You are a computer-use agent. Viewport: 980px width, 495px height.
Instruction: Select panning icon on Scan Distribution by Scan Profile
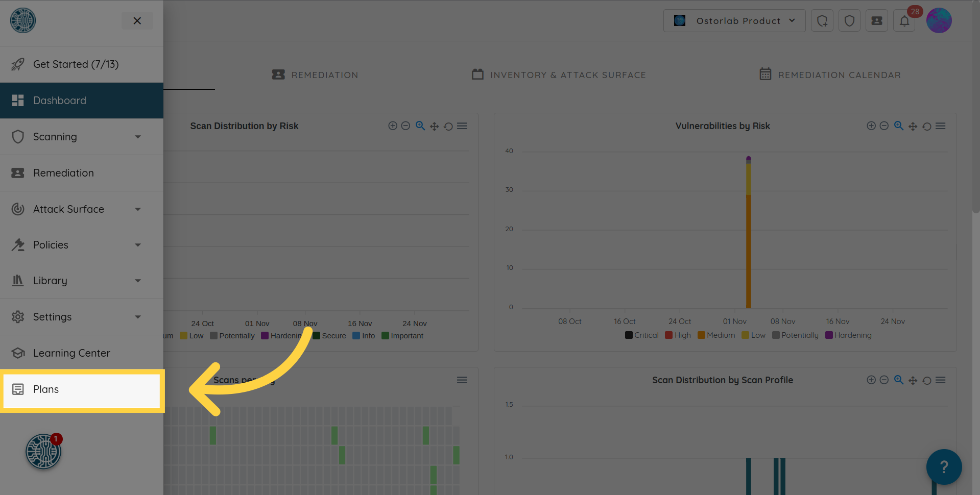[913, 380]
